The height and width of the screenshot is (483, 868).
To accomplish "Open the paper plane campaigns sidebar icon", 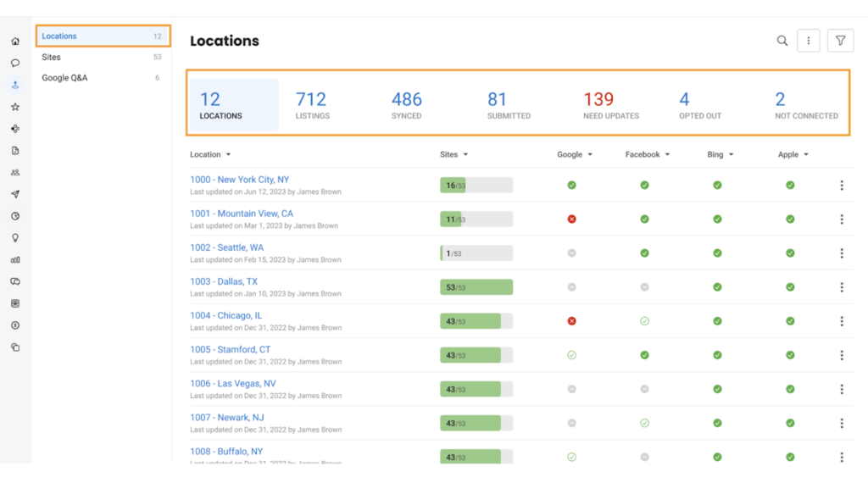I will coord(15,194).
